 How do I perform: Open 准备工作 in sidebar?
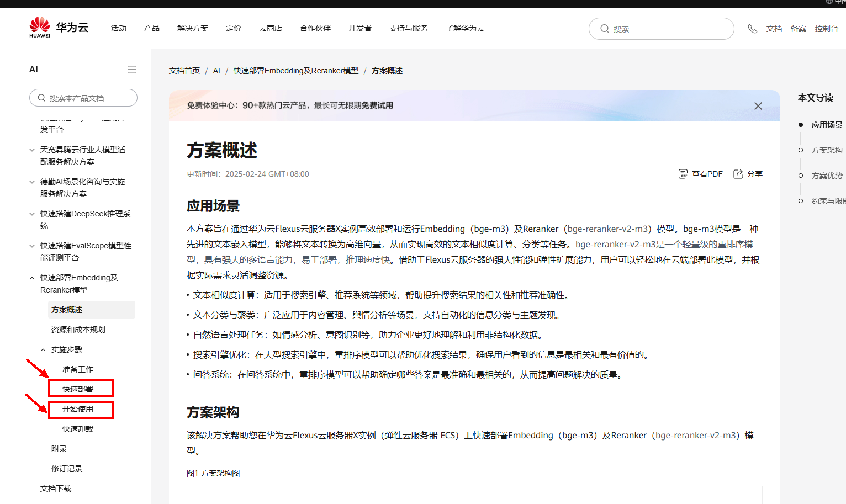click(x=78, y=369)
